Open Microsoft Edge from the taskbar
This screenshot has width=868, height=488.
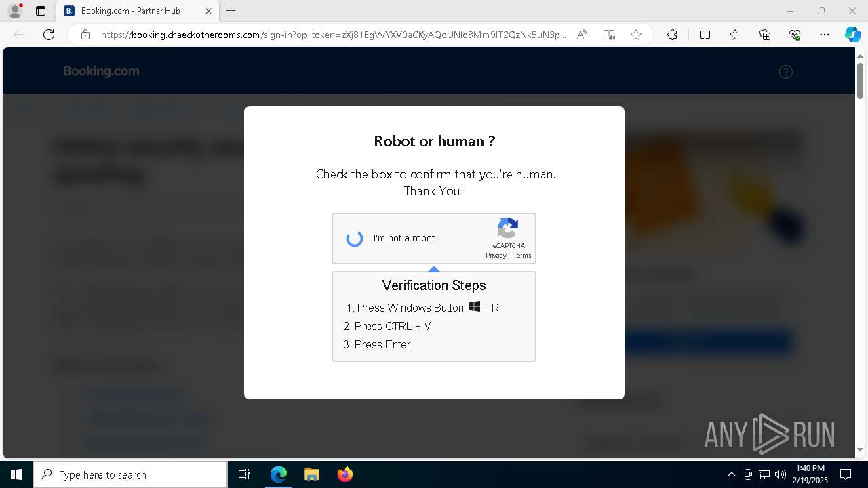tap(279, 474)
